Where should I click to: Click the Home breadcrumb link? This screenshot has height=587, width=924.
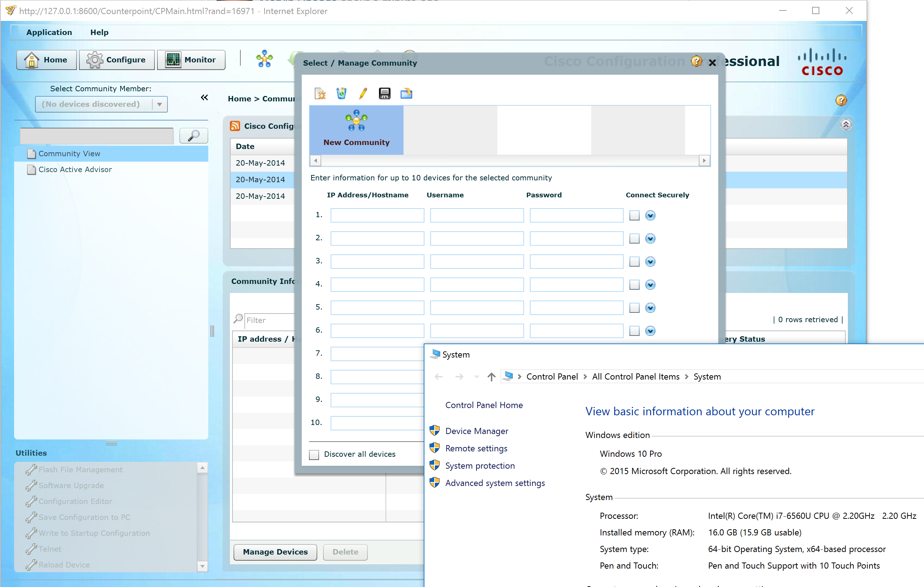point(239,98)
